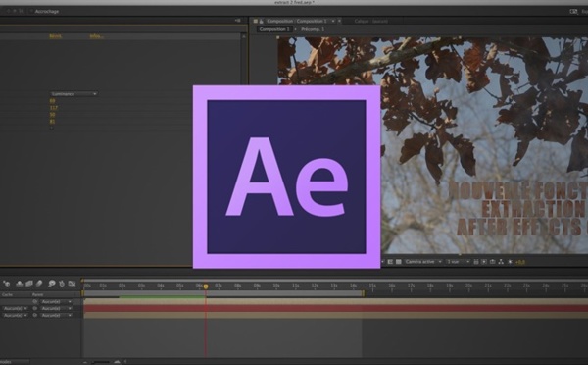Open the graph editor icon
Screen dimensions: 588x365
pyautogui.click(x=72, y=284)
